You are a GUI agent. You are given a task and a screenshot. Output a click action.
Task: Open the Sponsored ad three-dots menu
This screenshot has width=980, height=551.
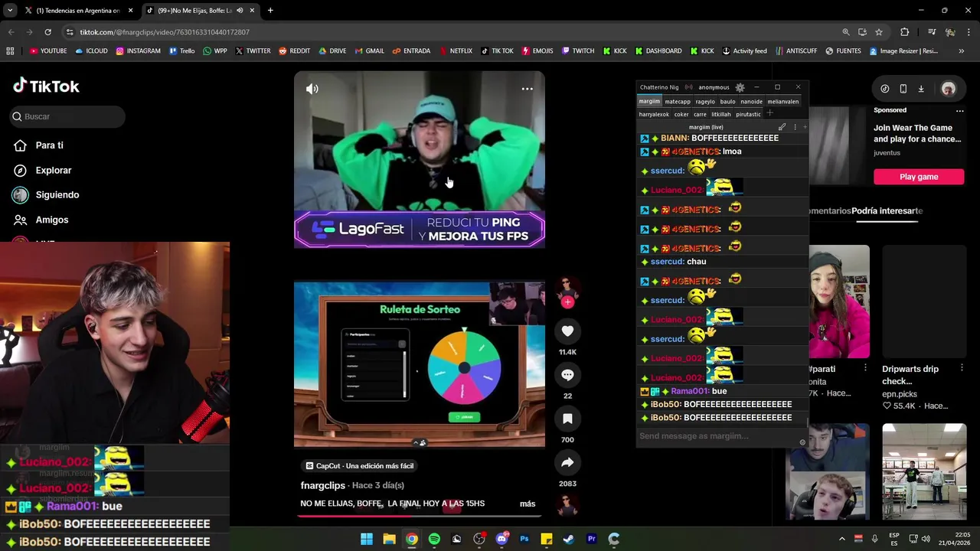[959, 110]
